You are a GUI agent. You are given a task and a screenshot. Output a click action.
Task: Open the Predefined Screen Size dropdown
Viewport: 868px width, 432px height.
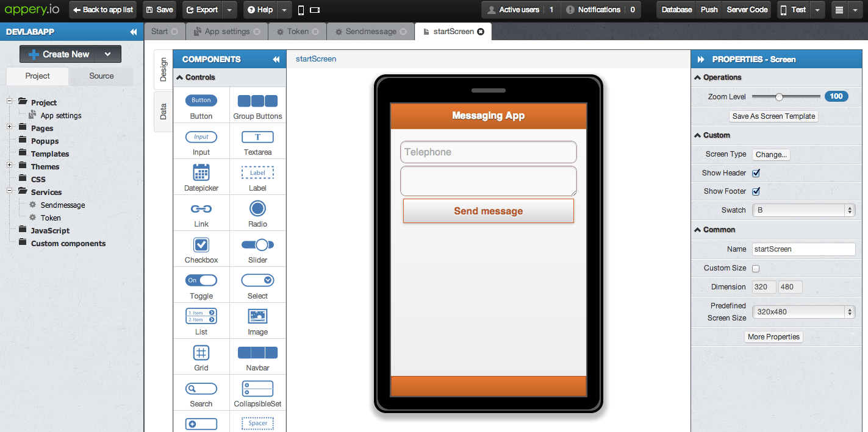(803, 312)
